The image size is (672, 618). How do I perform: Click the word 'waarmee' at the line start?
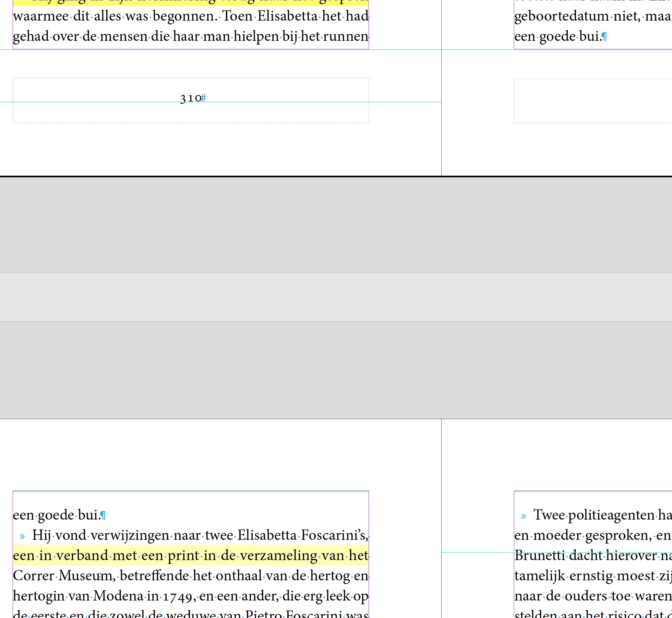click(41, 16)
